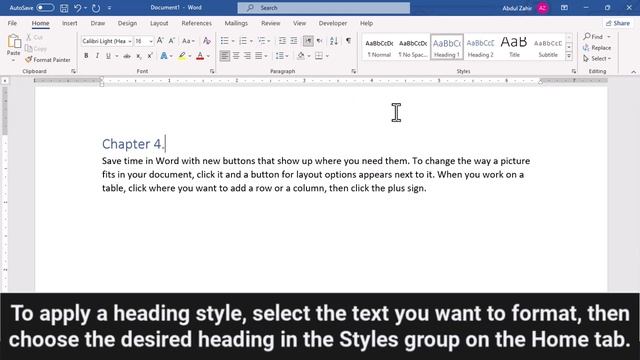The image size is (640, 360).
Task: Switch to the References tab
Action: tap(196, 23)
